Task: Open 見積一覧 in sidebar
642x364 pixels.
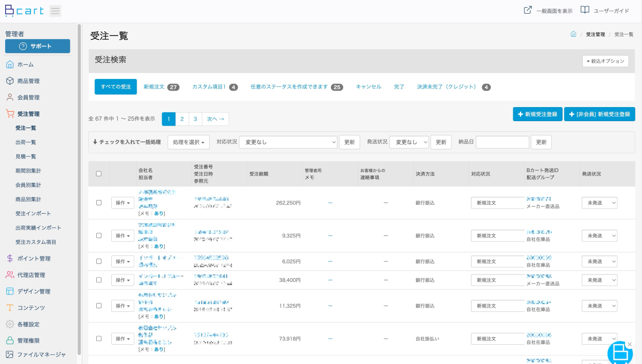Action: coord(26,156)
